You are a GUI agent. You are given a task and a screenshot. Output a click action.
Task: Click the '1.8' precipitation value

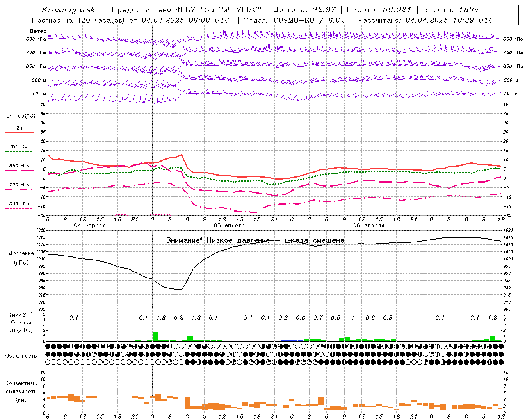[161, 317]
